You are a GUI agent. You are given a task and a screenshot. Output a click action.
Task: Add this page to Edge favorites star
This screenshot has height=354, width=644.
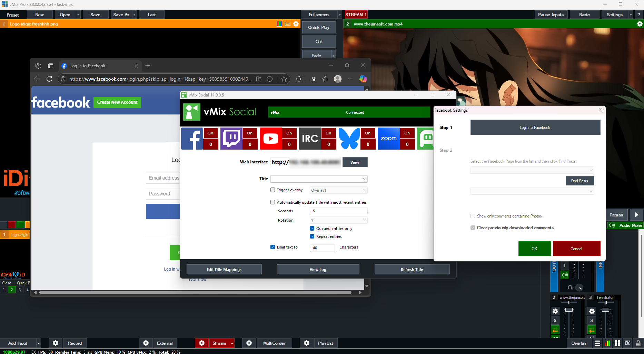click(x=284, y=79)
